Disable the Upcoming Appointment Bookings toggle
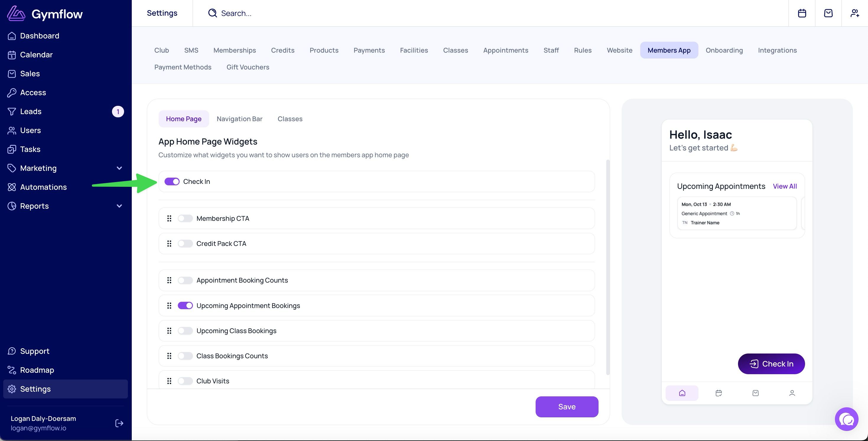This screenshot has height=441, width=868. coord(185,305)
